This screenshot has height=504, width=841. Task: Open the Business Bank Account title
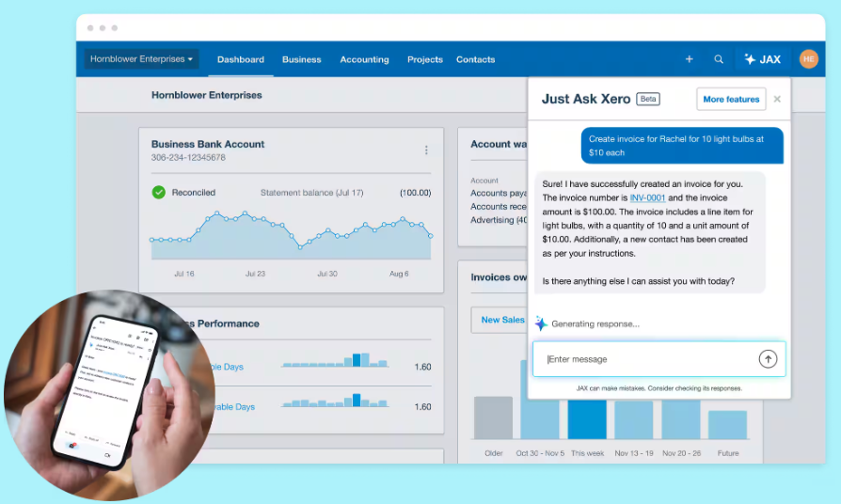(x=208, y=144)
